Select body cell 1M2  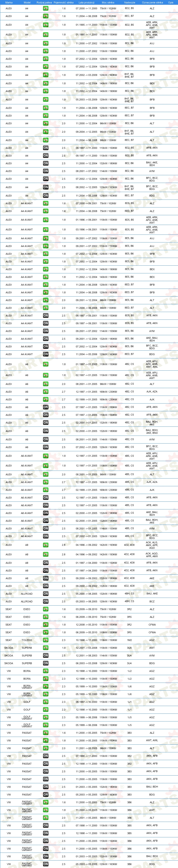(x=129, y=640)
